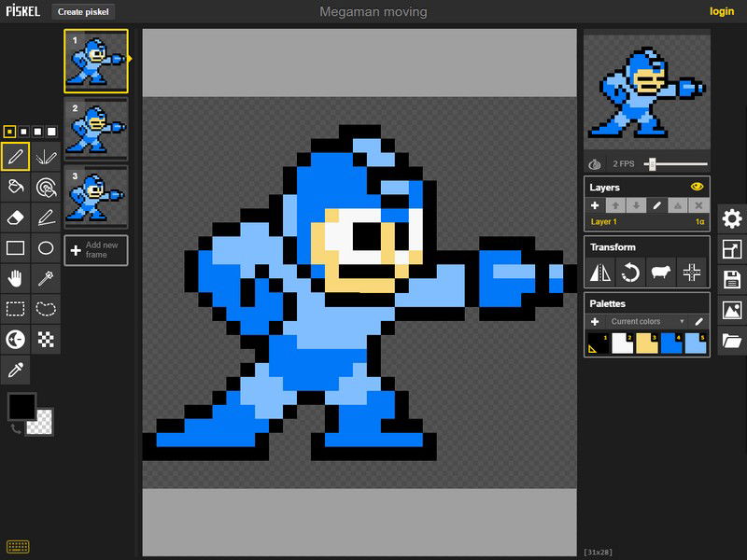Screen dimensions: 747x560
Task: Click the Align image to center icon
Action: coord(691,273)
